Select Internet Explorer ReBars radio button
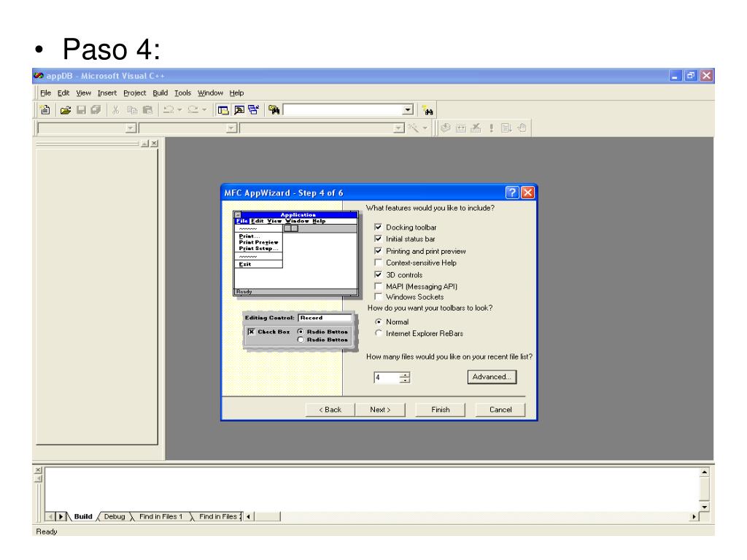 (379, 333)
